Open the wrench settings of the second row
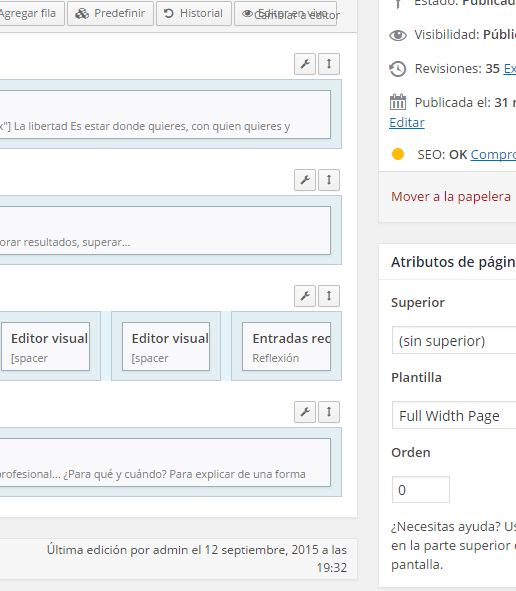Image resolution: width=516 pixels, height=591 pixels. (x=305, y=180)
